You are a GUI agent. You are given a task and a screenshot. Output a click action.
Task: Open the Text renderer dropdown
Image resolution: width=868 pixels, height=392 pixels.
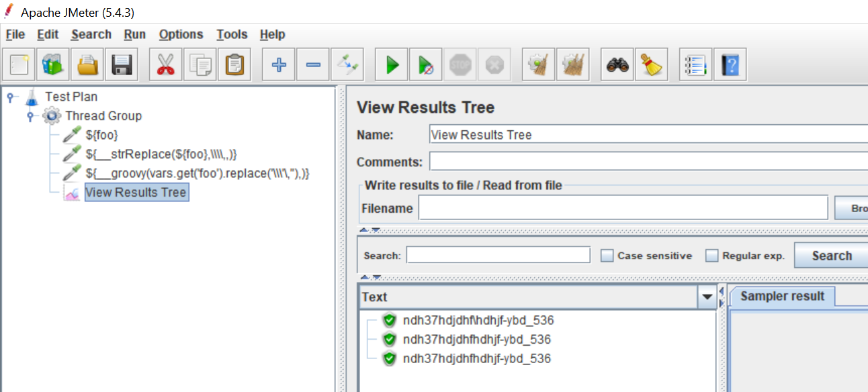707,297
